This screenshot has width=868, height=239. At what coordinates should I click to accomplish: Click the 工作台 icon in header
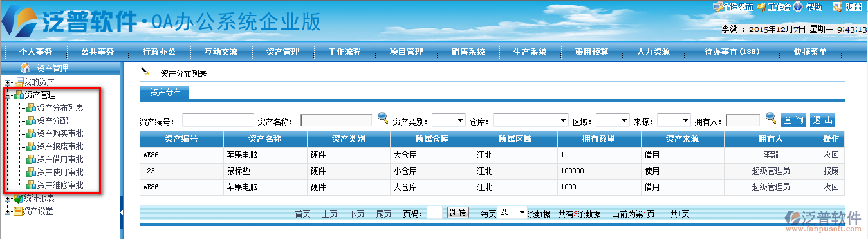761,6
